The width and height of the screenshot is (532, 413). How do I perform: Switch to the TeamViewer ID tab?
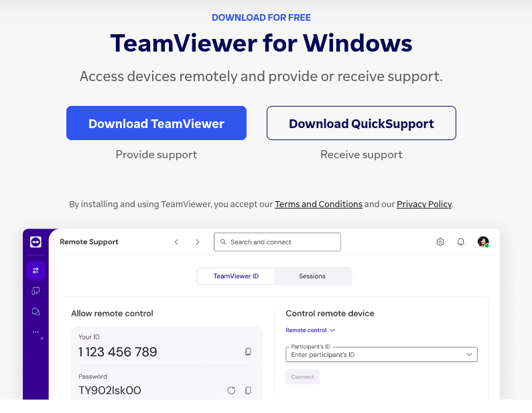coord(236,276)
